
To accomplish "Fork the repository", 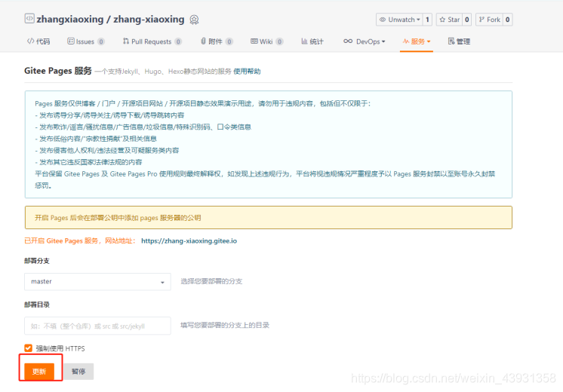I will tap(489, 20).
